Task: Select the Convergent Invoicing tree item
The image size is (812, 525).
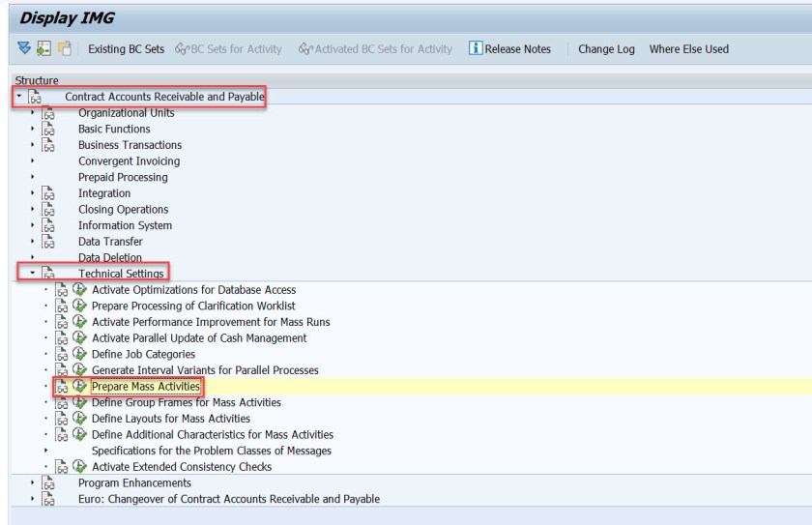Action: coord(129,161)
